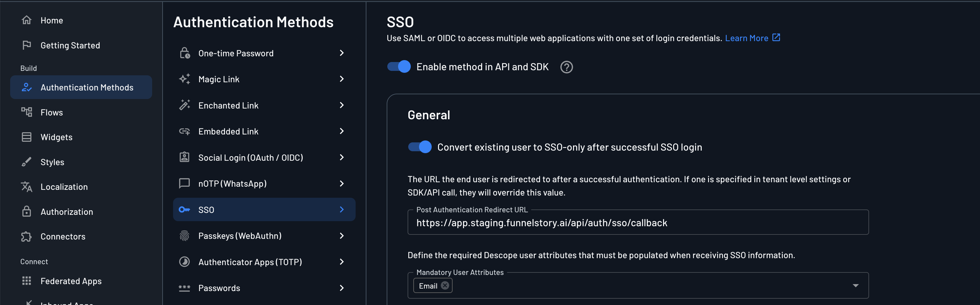Disable Enable method in API and SDK
This screenshot has width=980, height=305.
(398, 66)
